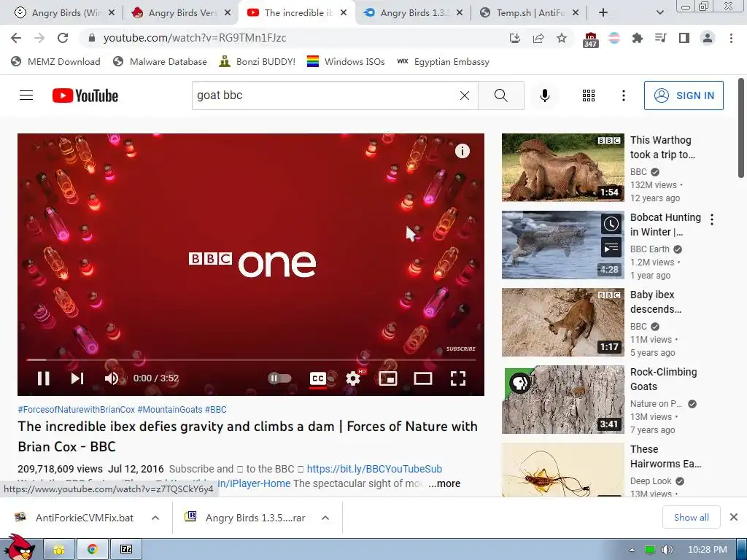
Task: Expand Angry Birds rar download options
Action: (325, 518)
